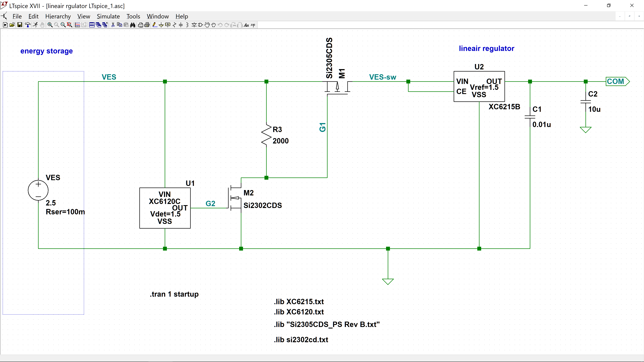The width and height of the screenshot is (644, 362).
Task: Open the File menu
Action: 17,16
